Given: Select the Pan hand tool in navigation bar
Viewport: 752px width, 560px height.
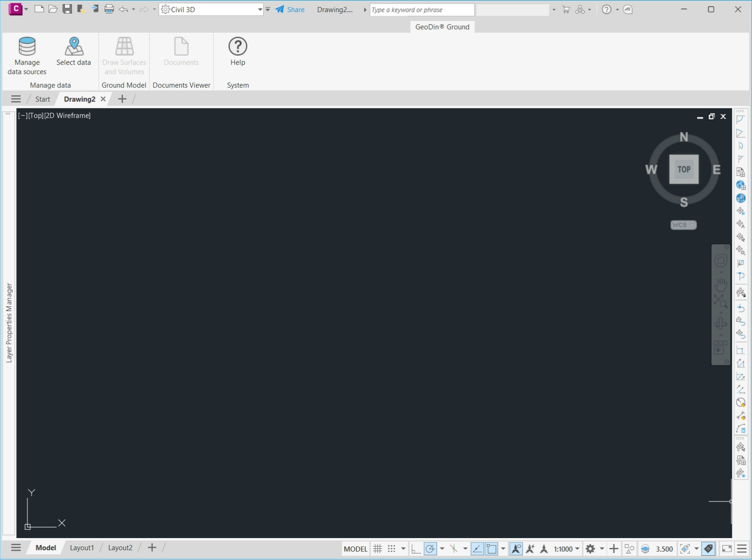Looking at the screenshot, I should tap(720, 284).
